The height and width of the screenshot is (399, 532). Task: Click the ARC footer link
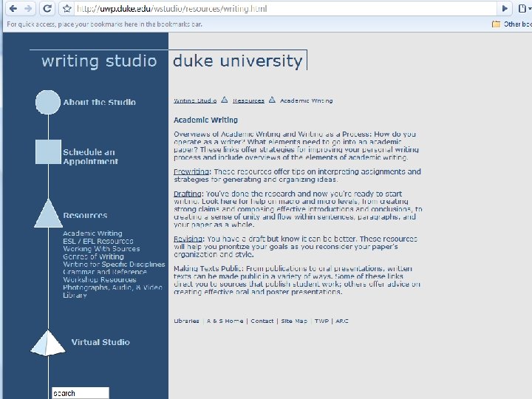click(342, 321)
